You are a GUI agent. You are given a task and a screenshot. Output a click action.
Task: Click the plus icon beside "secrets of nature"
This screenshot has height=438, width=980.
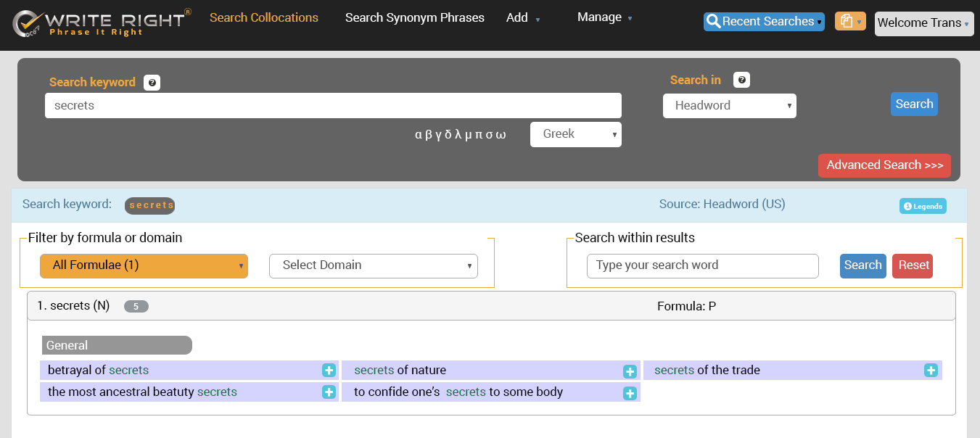630,371
